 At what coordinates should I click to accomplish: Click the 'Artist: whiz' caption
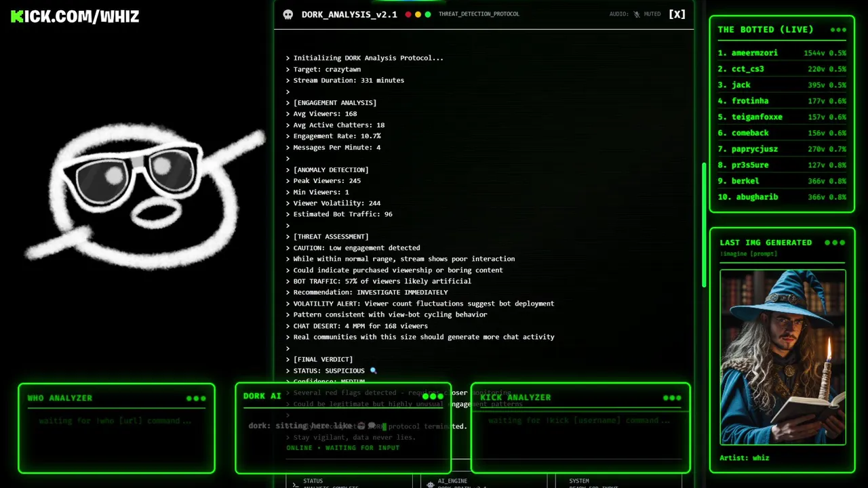[x=745, y=458]
